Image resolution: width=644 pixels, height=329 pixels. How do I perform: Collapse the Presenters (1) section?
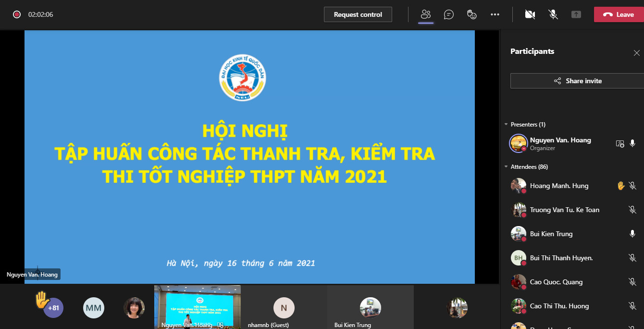pyautogui.click(x=506, y=125)
